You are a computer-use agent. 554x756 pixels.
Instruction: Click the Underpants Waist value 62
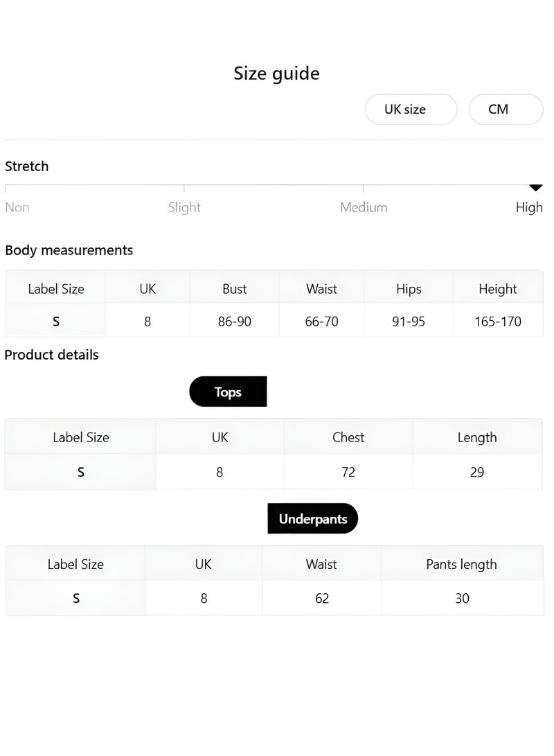tap(322, 598)
